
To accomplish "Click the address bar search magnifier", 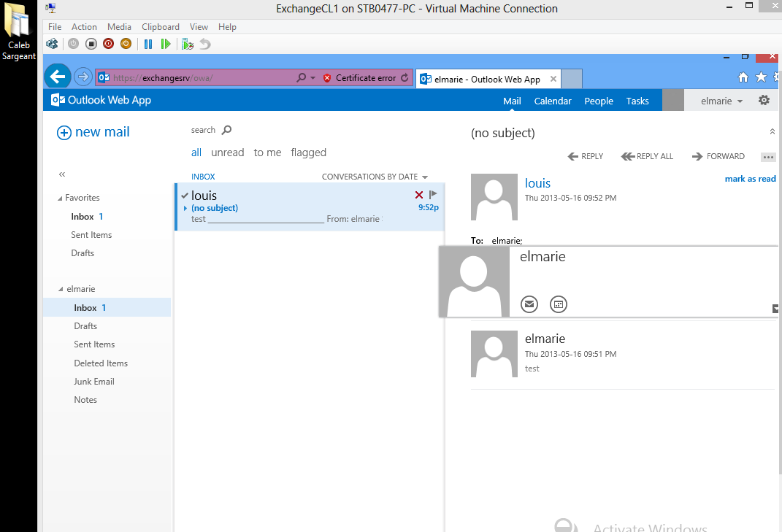I will pos(302,78).
